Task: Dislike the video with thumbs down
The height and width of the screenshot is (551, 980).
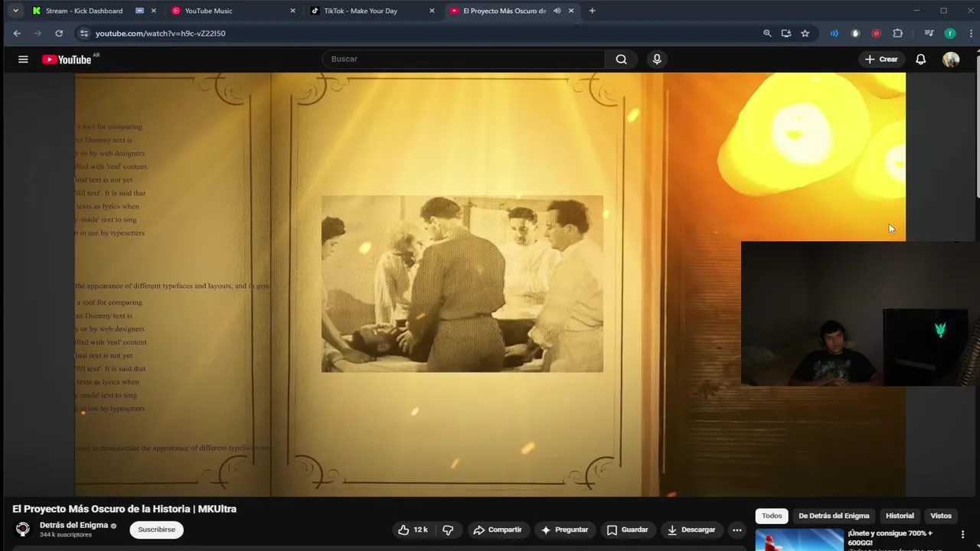Action: [448, 530]
